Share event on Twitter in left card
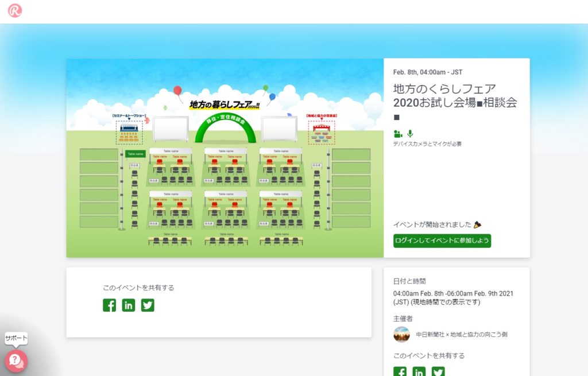The image size is (588, 376). (148, 305)
